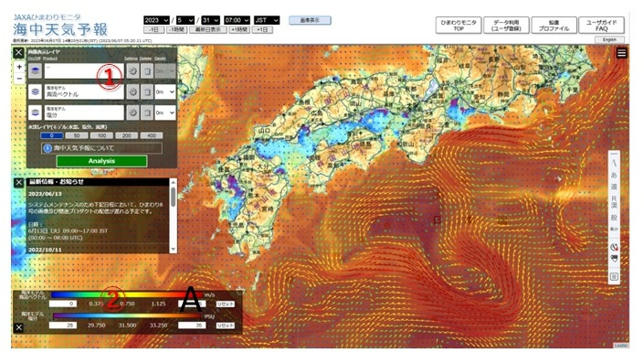Zoom in the map with plus button
The height and width of the screenshot is (353, 644).
19,67
